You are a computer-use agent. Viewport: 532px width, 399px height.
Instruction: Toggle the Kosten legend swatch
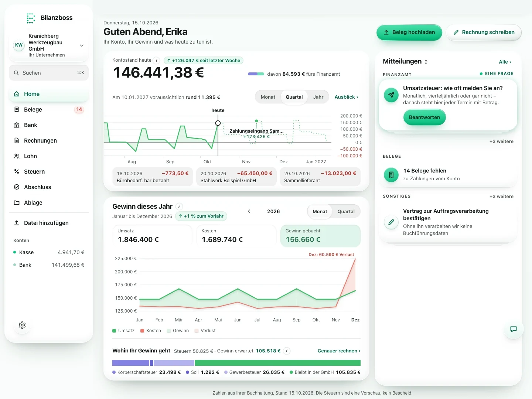click(x=142, y=331)
